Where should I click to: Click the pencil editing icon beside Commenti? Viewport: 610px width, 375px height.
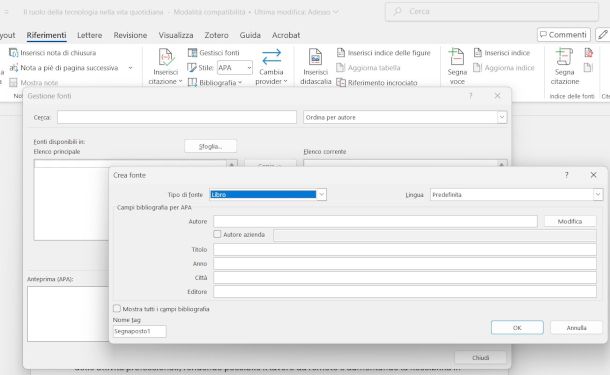tap(603, 35)
